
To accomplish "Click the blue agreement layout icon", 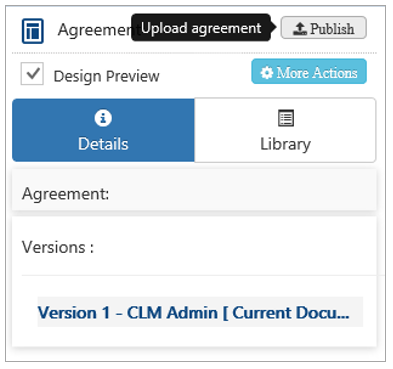I will coord(33,31).
